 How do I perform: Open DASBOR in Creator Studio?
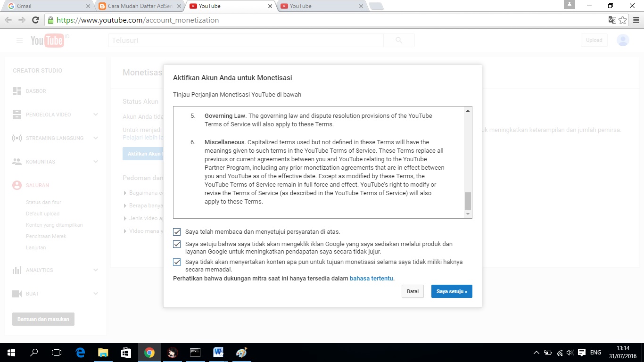(x=36, y=91)
